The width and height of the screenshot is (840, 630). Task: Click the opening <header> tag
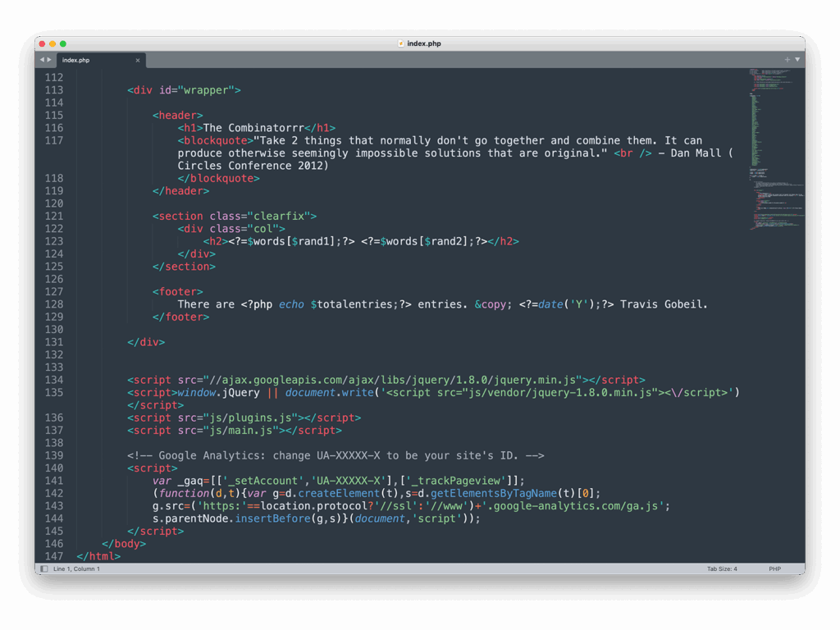click(x=178, y=115)
